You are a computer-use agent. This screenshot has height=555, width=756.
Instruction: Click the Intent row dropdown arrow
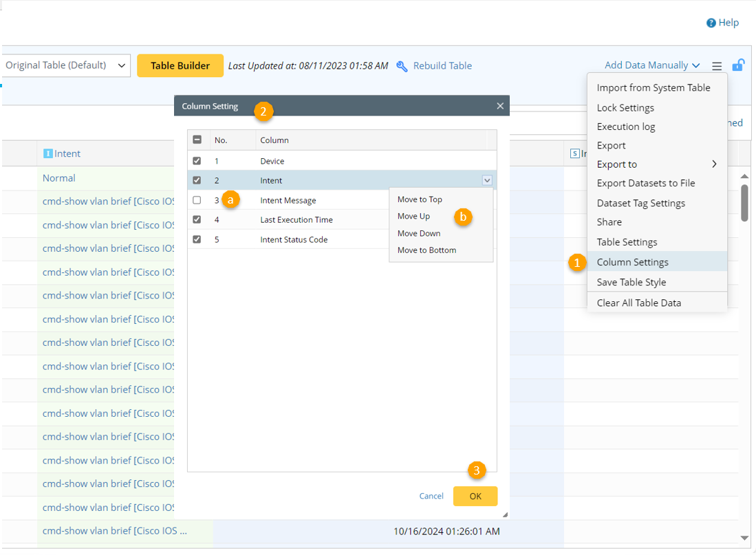coord(487,180)
